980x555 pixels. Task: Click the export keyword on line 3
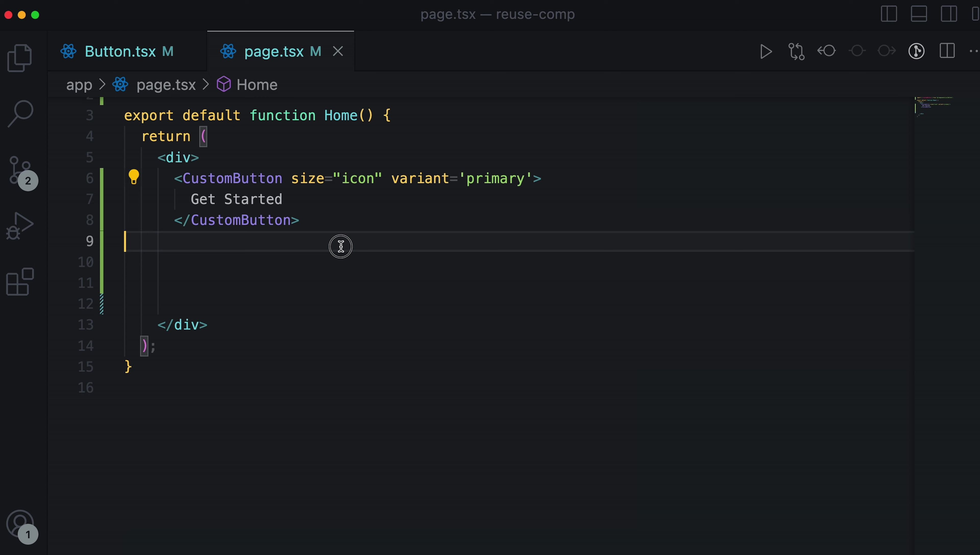point(149,116)
